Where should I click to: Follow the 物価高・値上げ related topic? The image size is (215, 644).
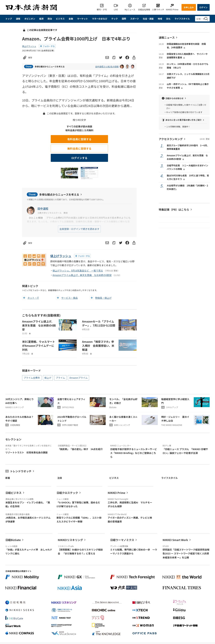coord(92,298)
